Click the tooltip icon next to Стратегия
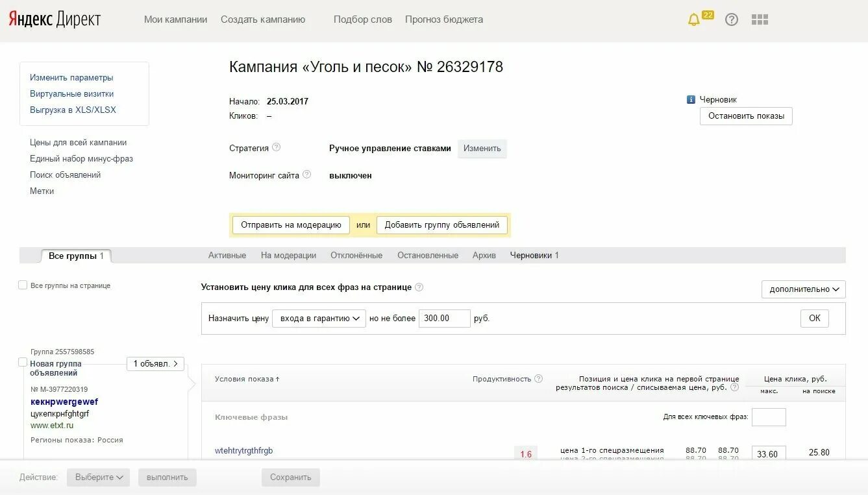This screenshot has height=495, width=868. point(278,147)
